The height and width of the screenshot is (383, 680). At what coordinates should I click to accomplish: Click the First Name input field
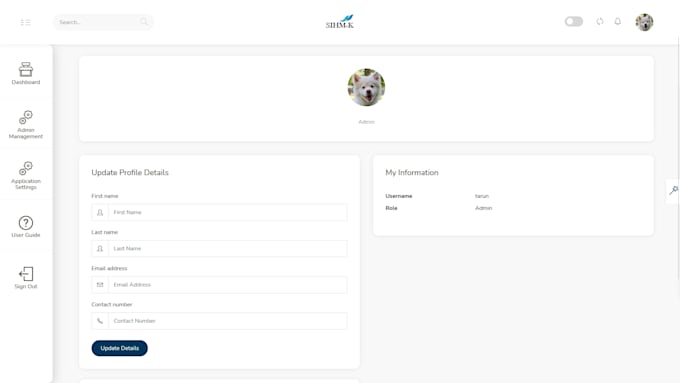[x=228, y=213]
